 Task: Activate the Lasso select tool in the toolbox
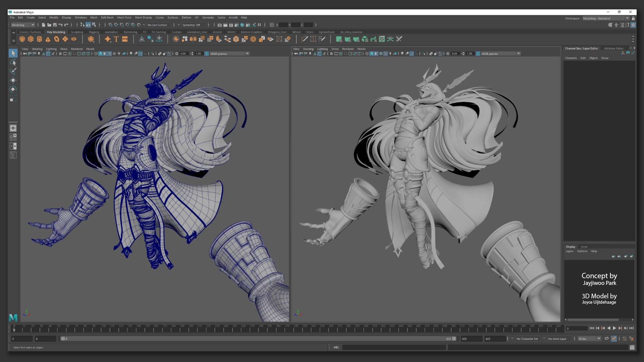point(13,62)
